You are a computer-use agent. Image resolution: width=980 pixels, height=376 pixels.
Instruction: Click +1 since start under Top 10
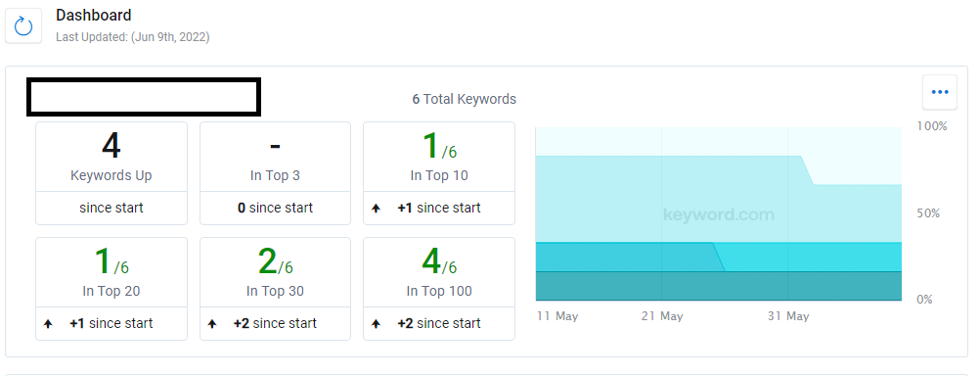pyautogui.click(x=439, y=208)
